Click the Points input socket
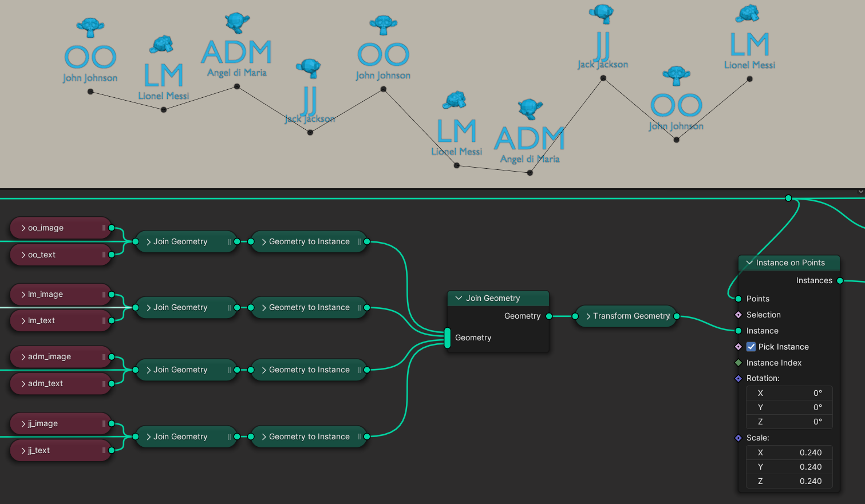This screenshot has width=865, height=504. pos(738,299)
